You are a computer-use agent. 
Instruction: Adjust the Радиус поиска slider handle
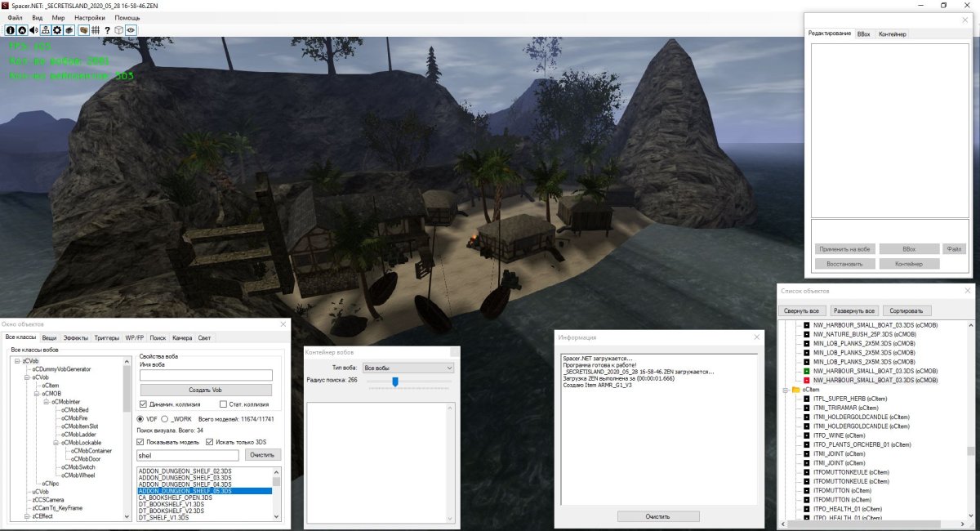395,382
